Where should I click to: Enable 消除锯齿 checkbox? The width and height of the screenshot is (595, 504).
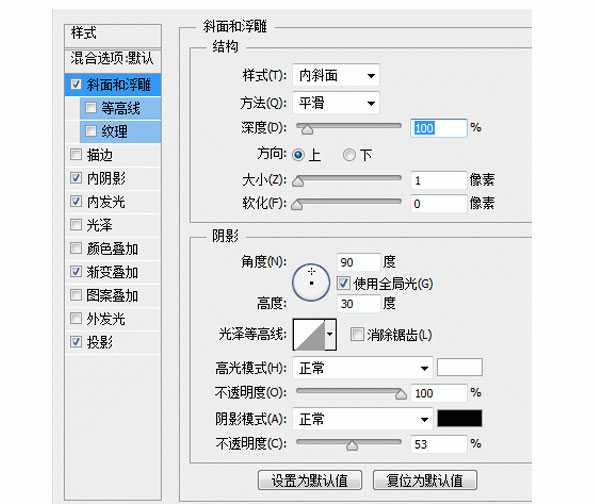357,334
